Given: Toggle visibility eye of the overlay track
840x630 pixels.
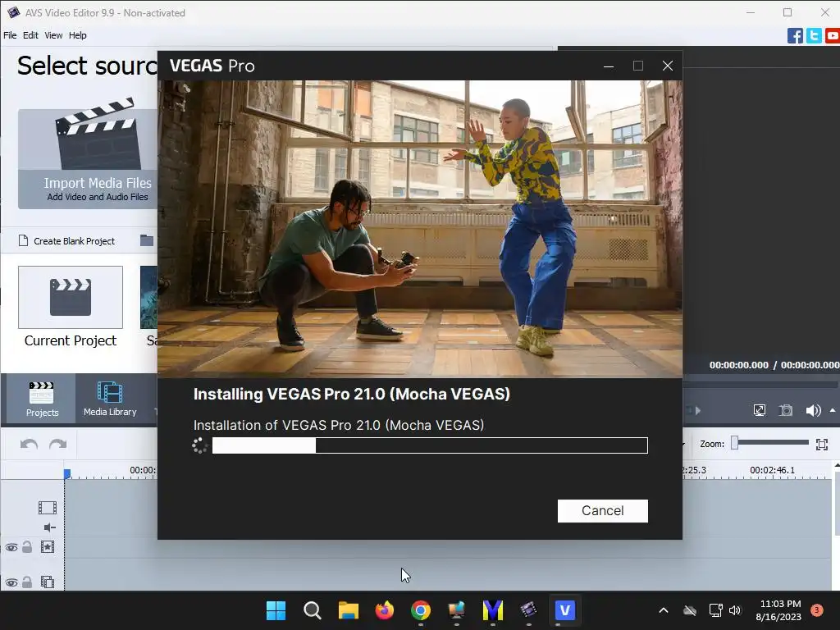Looking at the screenshot, I should tap(11, 582).
